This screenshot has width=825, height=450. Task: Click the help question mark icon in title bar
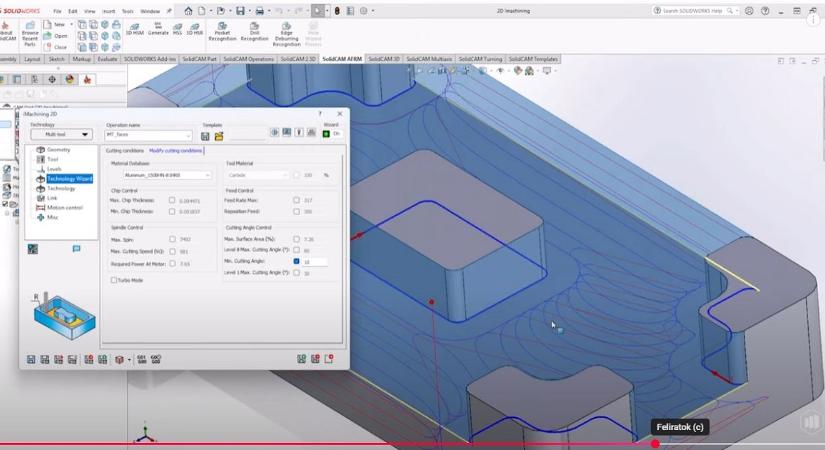(x=765, y=11)
